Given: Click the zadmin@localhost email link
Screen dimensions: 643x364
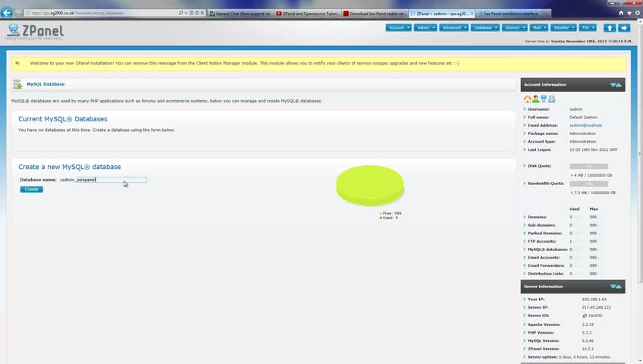Looking at the screenshot, I should click(x=585, y=125).
